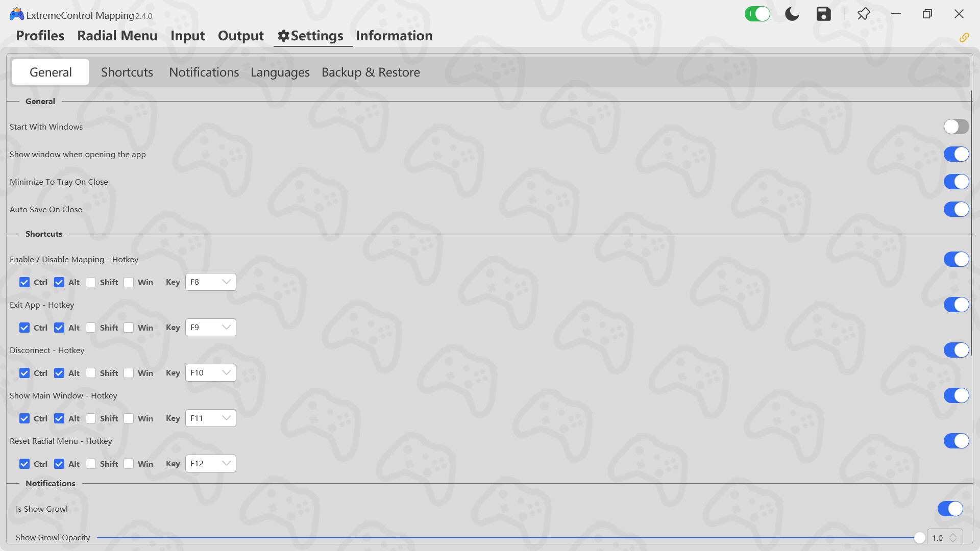Screen dimensions: 980x551
Task: Check Win for Exit App hotkey
Action: coord(129,328)
